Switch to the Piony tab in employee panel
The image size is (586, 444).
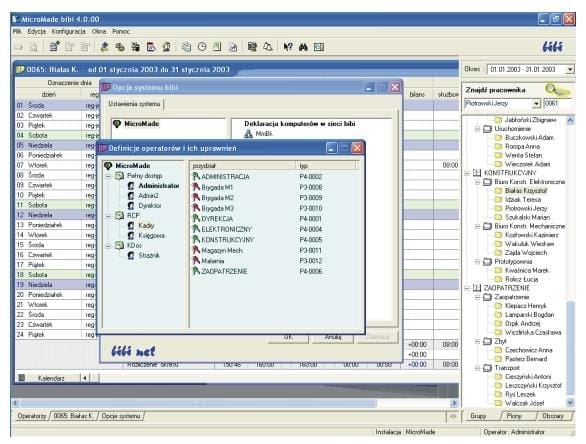tap(514, 416)
